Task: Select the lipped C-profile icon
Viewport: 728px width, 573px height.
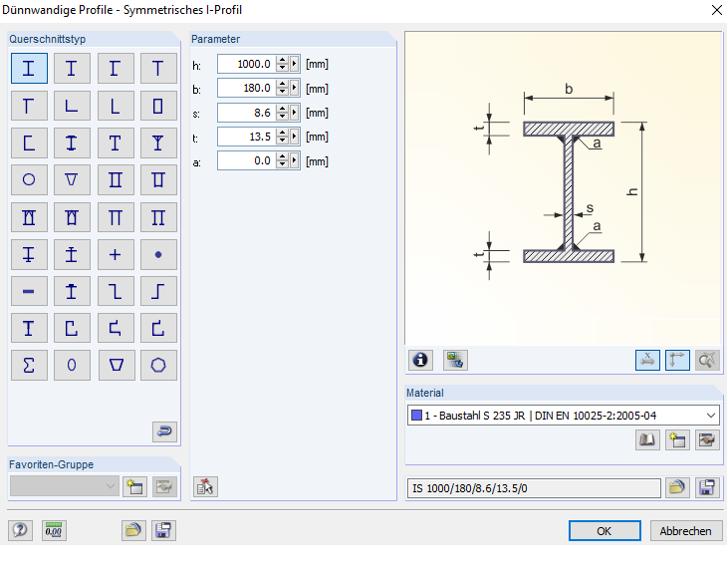Action: pyautogui.click(x=72, y=329)
